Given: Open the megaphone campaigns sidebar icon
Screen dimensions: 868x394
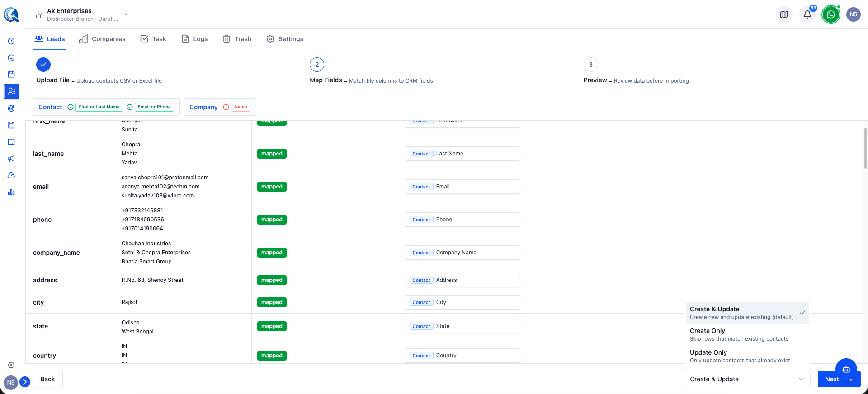Looking at the screenshot, I should point(11,159).
